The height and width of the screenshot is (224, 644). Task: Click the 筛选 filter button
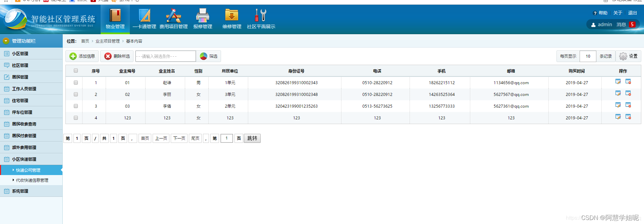(209, 56)
